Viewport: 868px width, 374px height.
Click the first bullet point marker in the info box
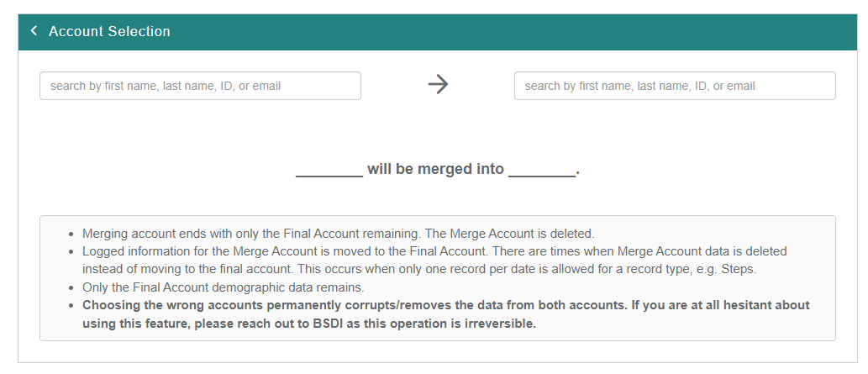coord(72,234)
